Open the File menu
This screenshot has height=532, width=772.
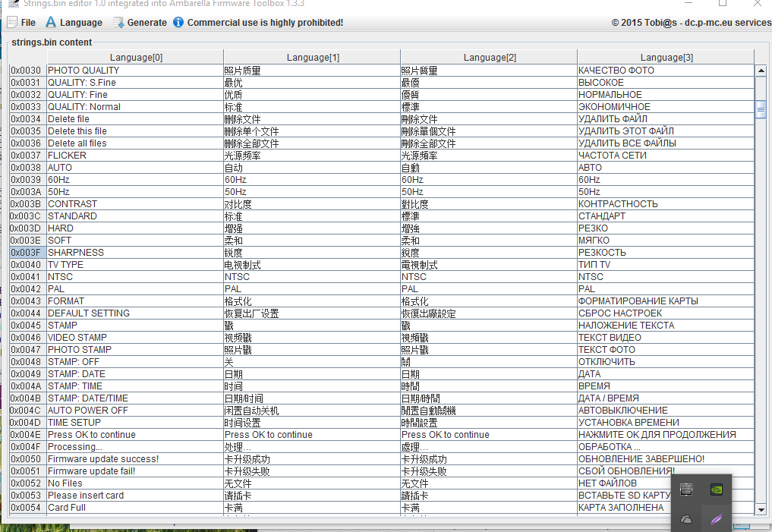point(21,22)
